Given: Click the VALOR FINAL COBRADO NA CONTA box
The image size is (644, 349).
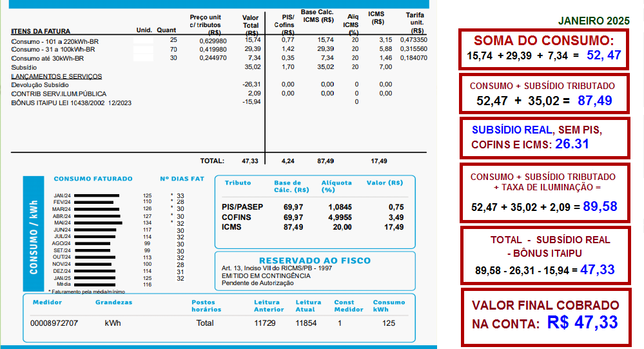Looking at the screenshot, I should (x=545, y=314).
